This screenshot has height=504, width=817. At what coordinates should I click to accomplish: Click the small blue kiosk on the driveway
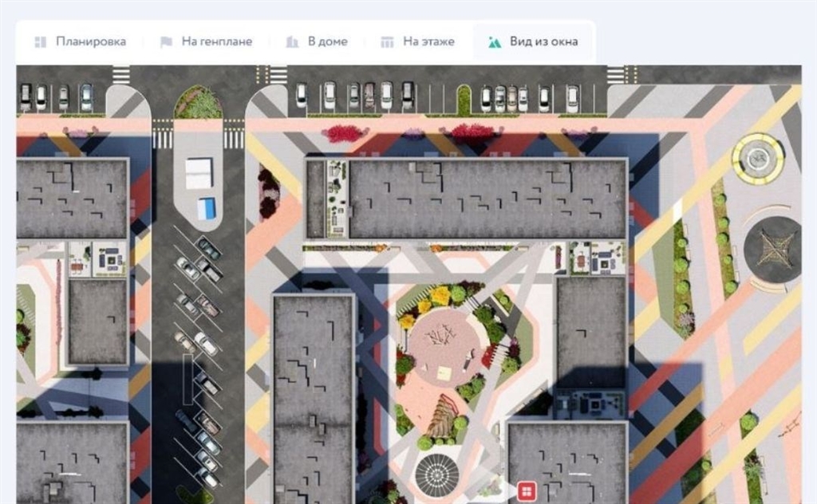coord(206,208)
